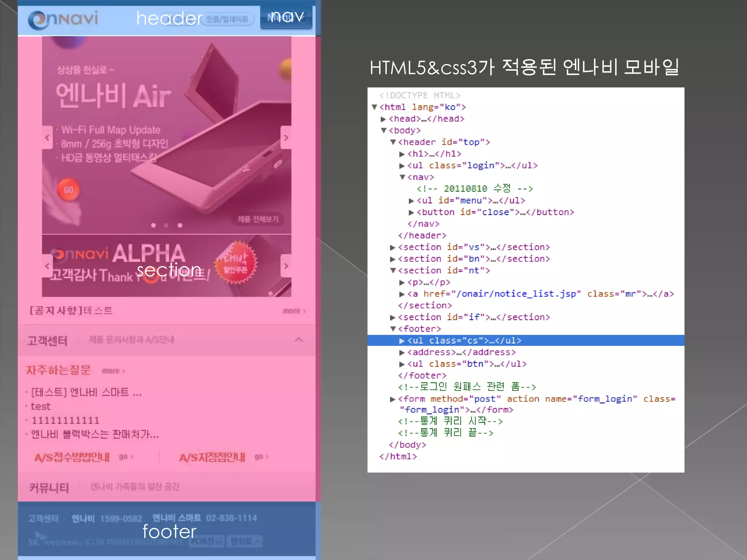Expand the button id="close" node
747x560 pixels.
pos(411,213)
